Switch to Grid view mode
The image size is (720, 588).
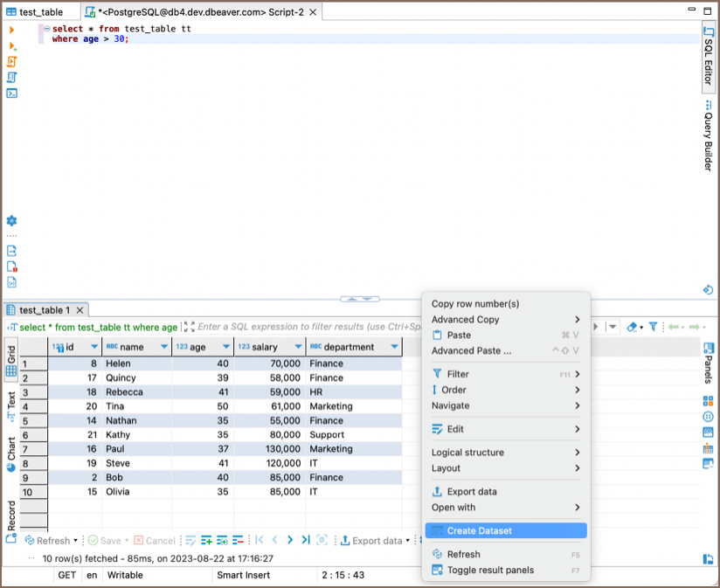(11, 360)
